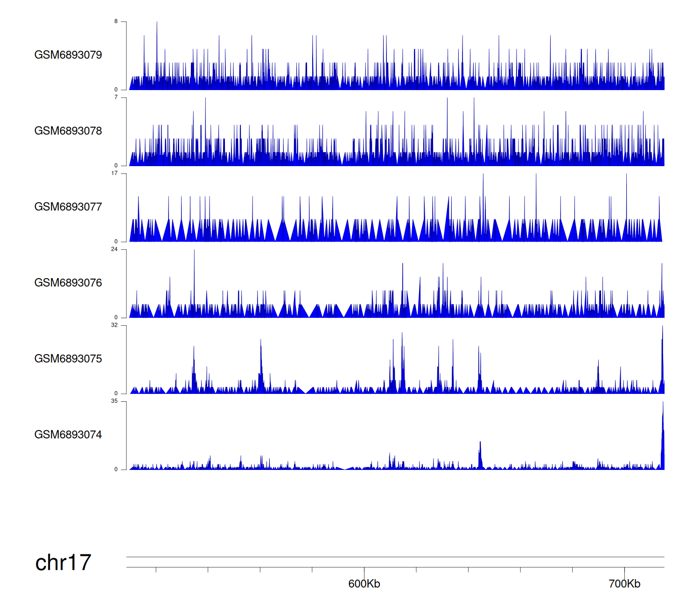Select the GSM6893076 track label
The height and width of the screenshot is (616, 700).
68,283
